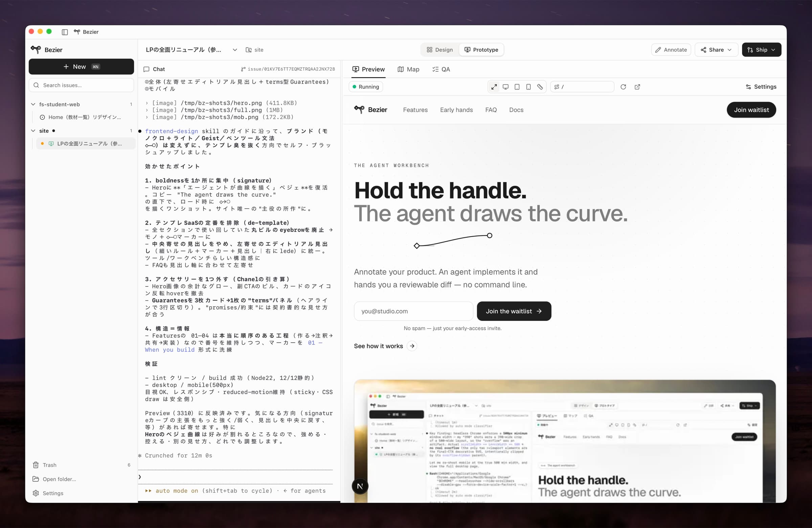The width and height of the screenshot is (812, 528).
Task: Expand the hero.png image entry
Action: tap(221, 103)
